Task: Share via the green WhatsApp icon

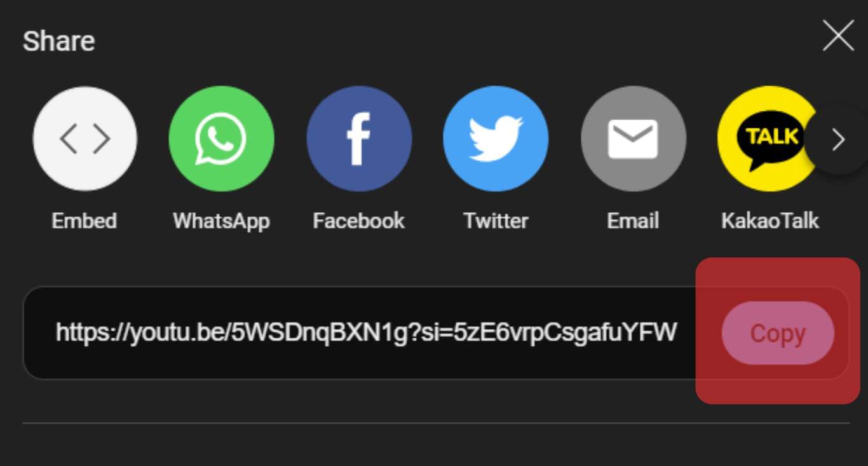Action: pos(221,139)
